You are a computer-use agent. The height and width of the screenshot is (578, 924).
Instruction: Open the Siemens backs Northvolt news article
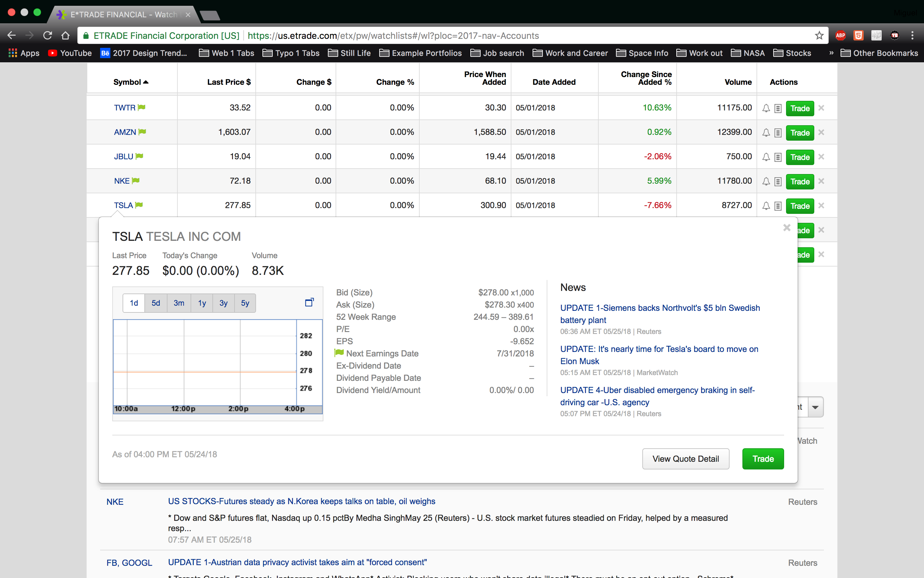click(x=660, y=314)
